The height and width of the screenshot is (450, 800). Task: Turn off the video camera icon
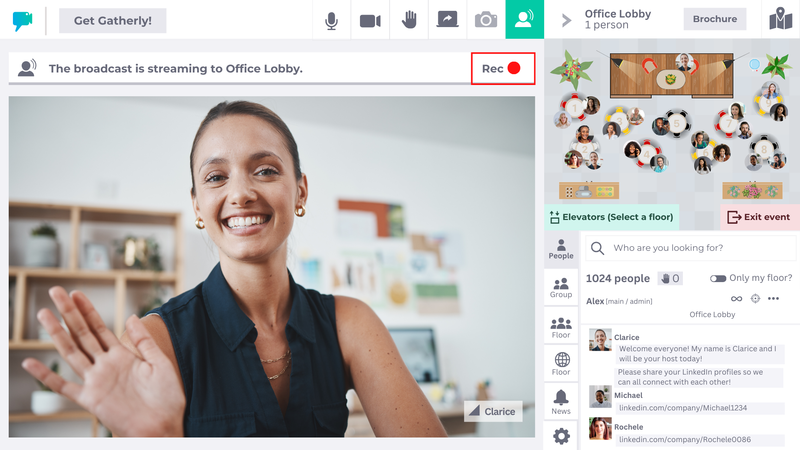click(x=370, y=20)
